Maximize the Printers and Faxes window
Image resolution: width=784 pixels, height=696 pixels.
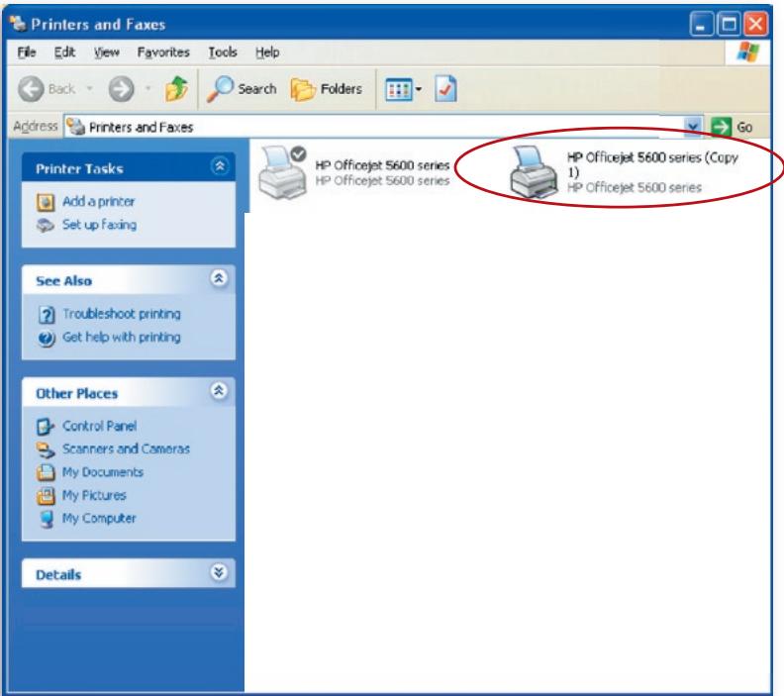[x=729, y=24]
